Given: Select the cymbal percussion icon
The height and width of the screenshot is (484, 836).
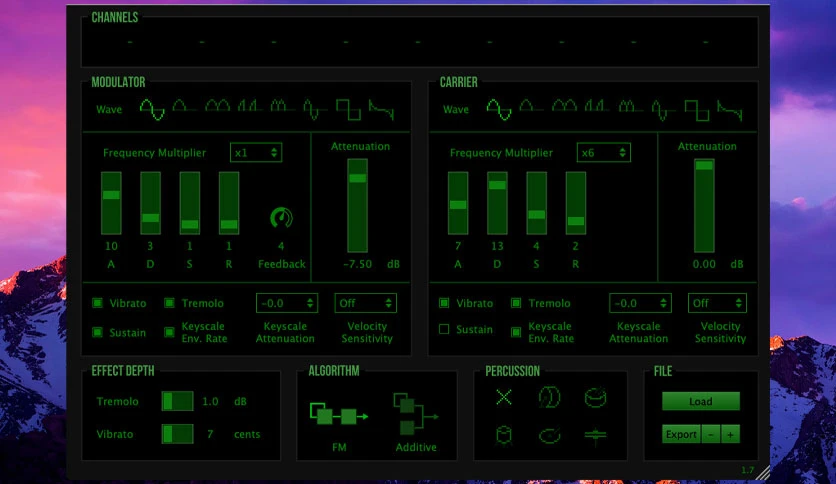Looking at the screenshot, I should [x=550, y=436].
